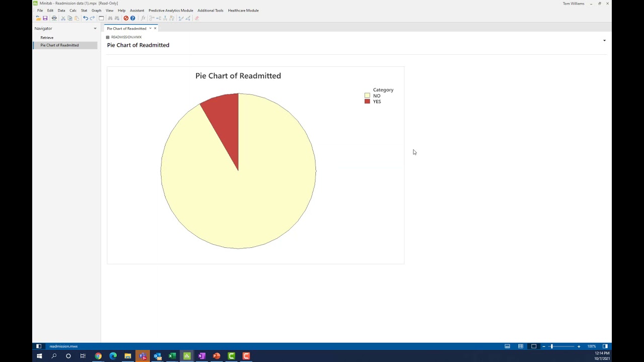Click the Open file folder icon
Viewport: 644px width, 362px height.
[38, 18]
